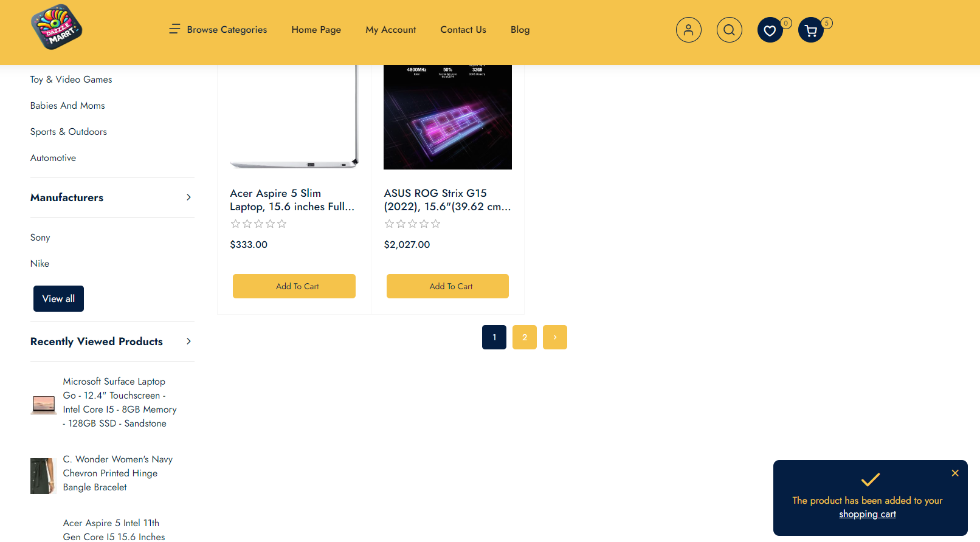The image size is (980, 542).
Task: Open Sports & Outdoors category
Action: (x=69, y=132)
